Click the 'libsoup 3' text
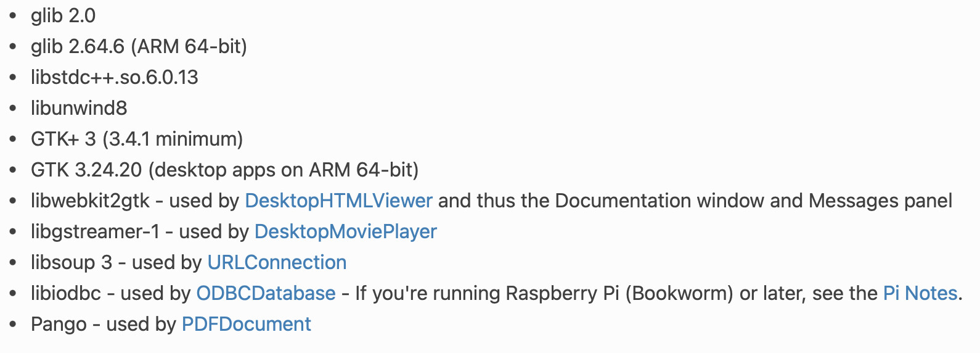The image size is (980, 353). point(71,262)
